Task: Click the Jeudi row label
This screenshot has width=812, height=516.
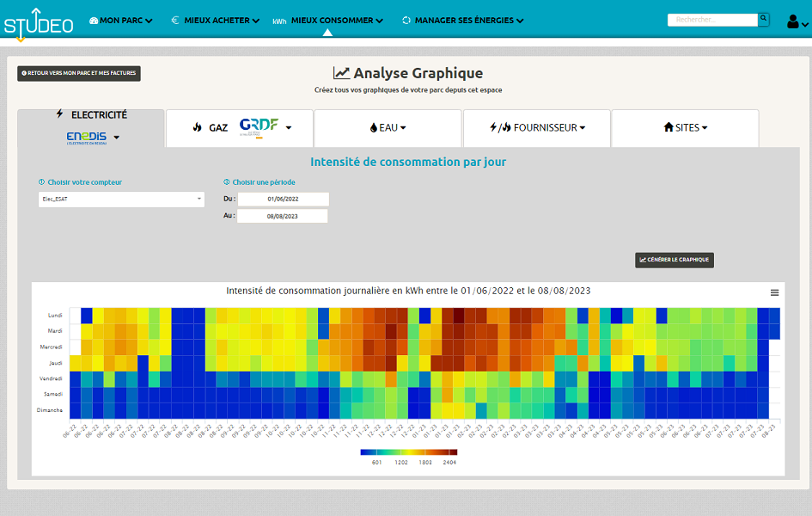Action: click(x=55, y=363)
